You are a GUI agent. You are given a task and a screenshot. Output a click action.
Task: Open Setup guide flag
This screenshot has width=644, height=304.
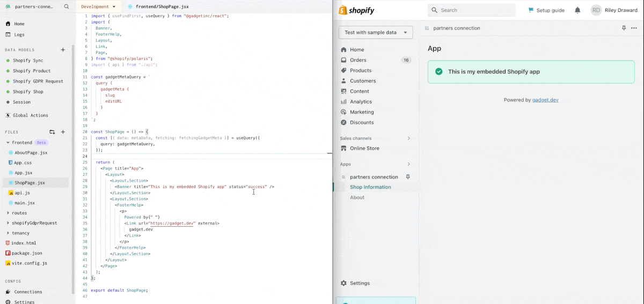pos(546,10)
